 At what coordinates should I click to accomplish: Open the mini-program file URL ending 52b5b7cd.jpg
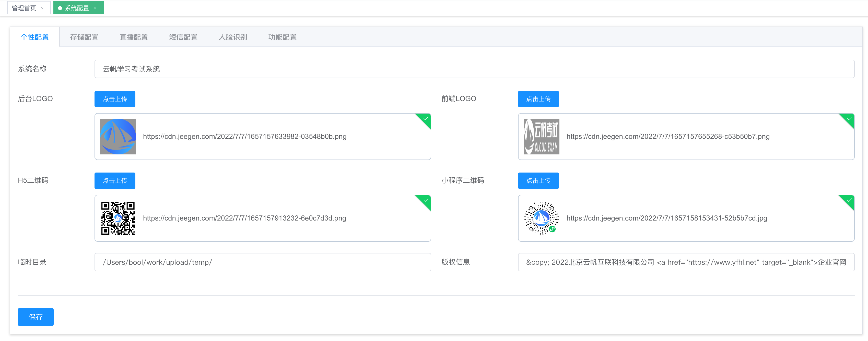[x=667, y=218]
